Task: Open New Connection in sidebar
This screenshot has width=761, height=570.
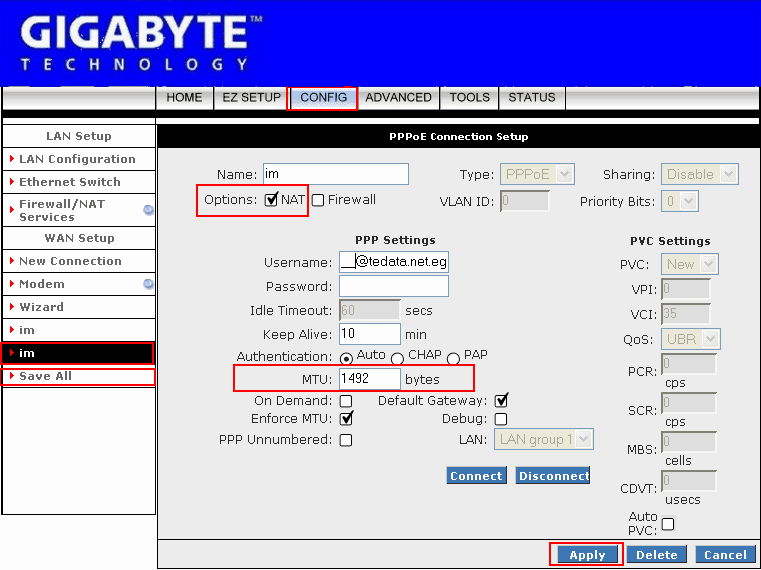Action: click(79, 261)
